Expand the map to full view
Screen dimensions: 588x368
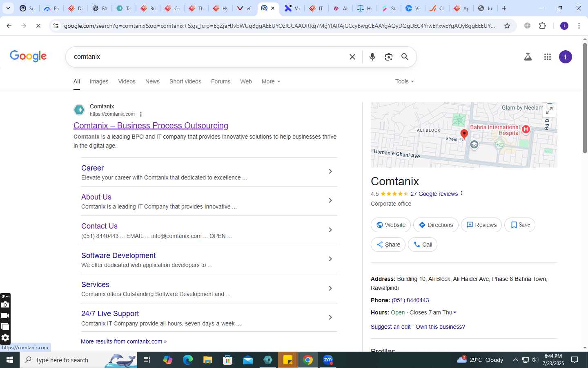click(549, 110)
